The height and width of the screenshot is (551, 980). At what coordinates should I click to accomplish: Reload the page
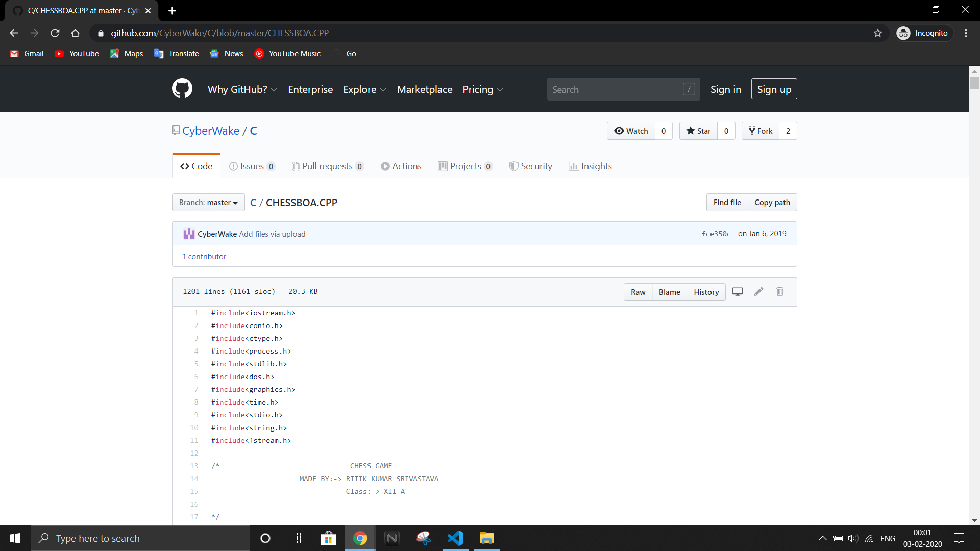click(x=55, y=33)
